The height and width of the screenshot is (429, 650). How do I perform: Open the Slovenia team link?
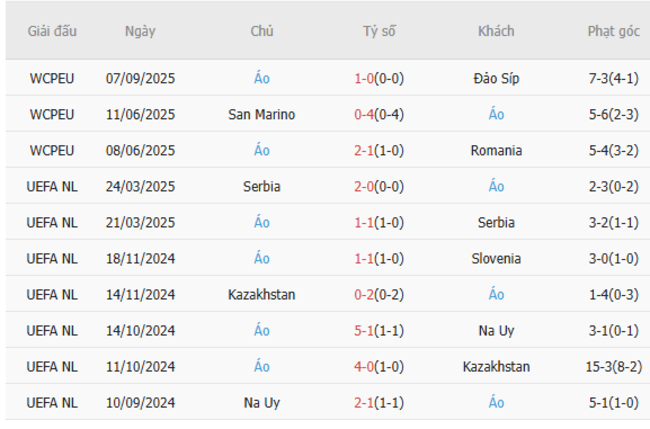(x=496, y=258)
